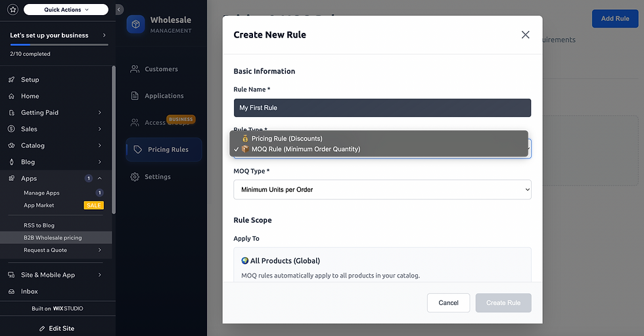This screenshot has width=644, height=336.
Task: Open B2B Wholesale pricing in sidebar
Action: click(x=53, y=237)
